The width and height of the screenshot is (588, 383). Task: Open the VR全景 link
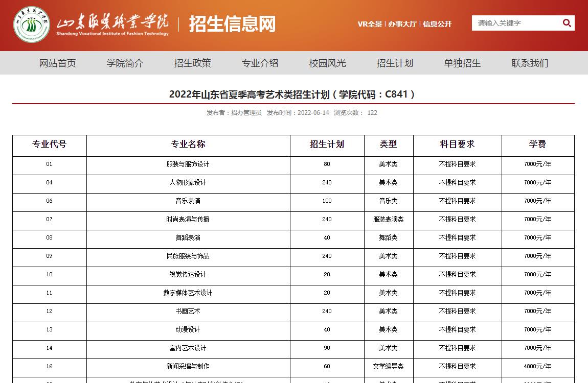point(370,24)
